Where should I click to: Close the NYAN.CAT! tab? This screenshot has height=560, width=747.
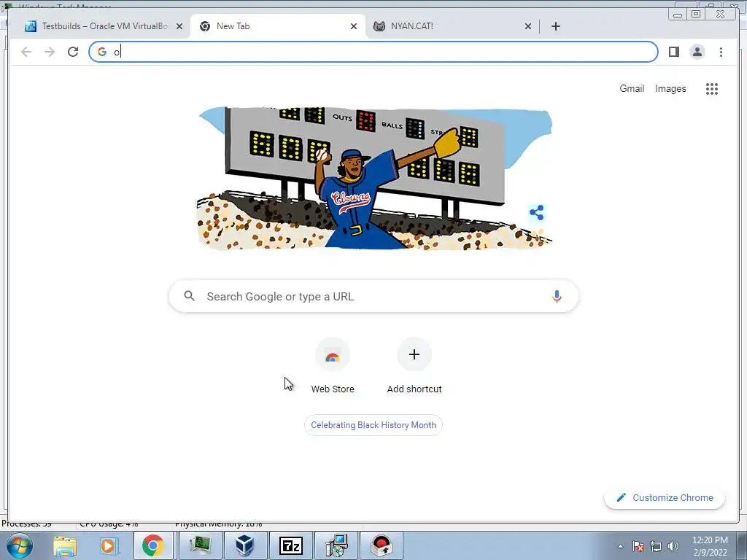(x=528, y=26)
